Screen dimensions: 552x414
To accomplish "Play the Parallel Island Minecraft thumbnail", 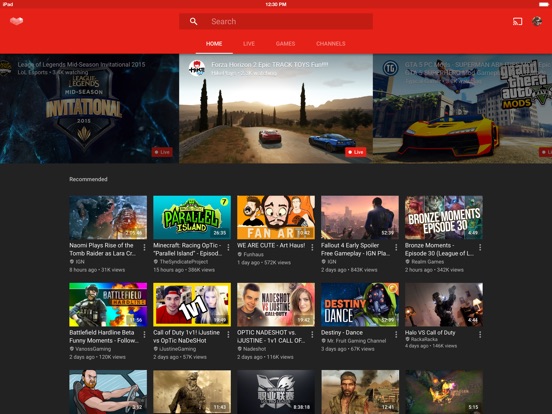I will point(192,218).
